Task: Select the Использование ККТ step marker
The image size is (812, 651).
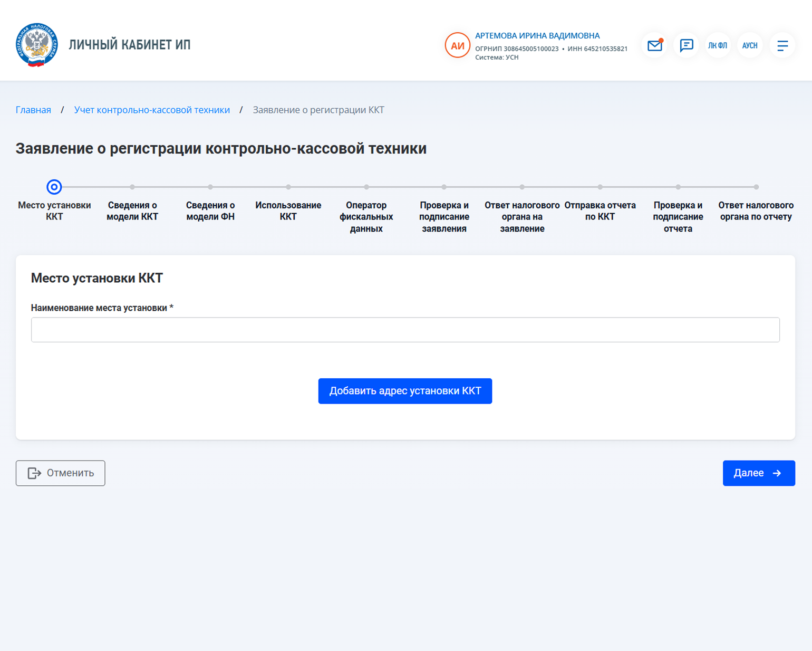Action: (x=288, y=187)
